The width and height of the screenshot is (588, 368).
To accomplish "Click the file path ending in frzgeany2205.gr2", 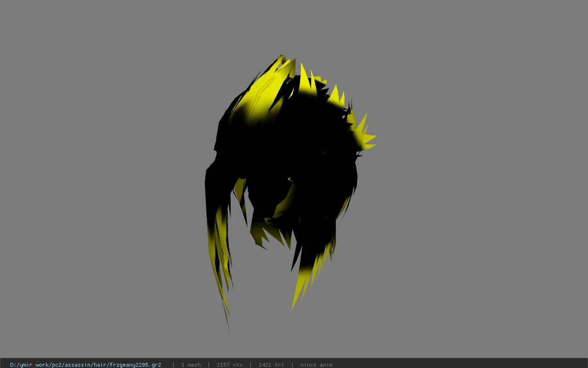I will click(85, 365).
